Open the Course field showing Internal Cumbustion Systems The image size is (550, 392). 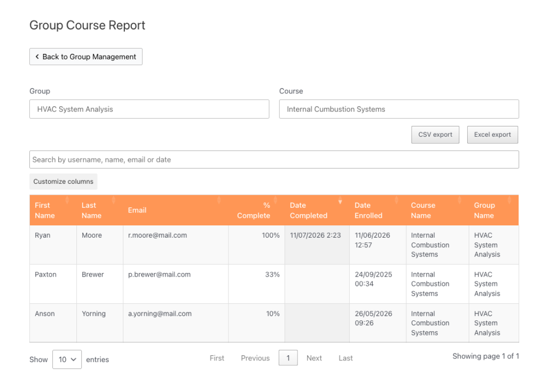click(x=399, y=109)
